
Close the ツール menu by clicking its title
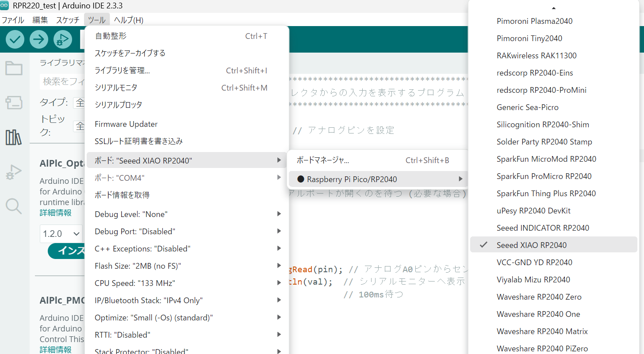point(97,20)
